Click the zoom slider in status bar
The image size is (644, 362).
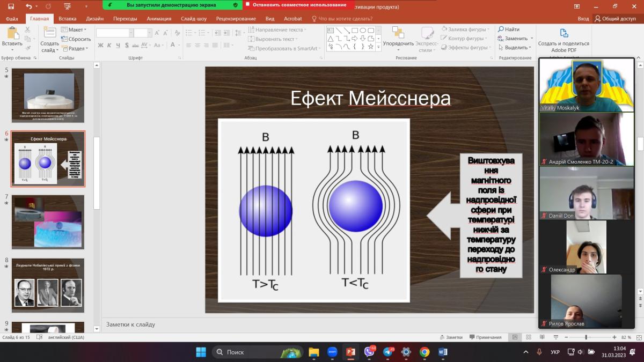586,337
